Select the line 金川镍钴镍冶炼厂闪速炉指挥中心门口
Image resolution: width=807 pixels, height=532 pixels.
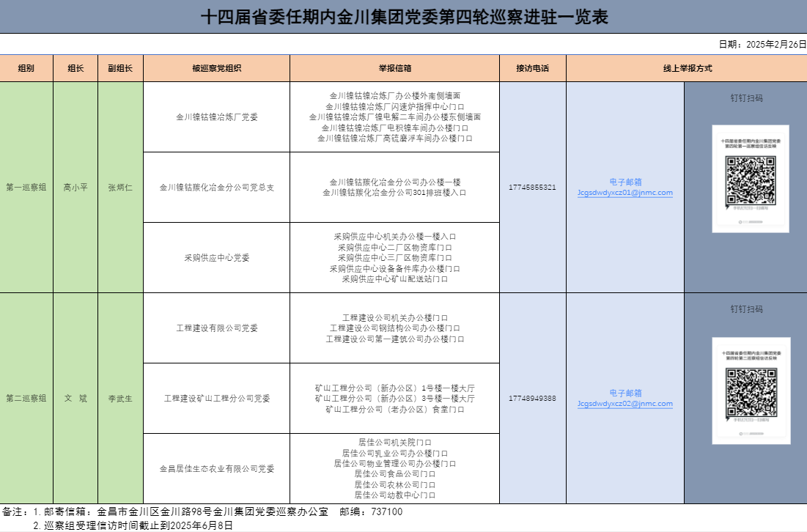[x=395, y=106]
